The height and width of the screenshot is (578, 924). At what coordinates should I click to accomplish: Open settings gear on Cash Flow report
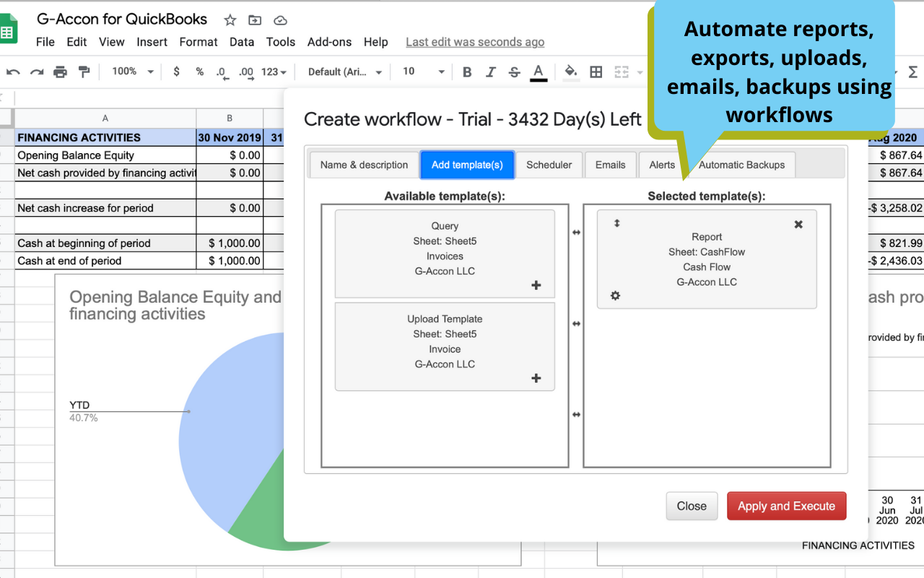[x=615, y=296]
